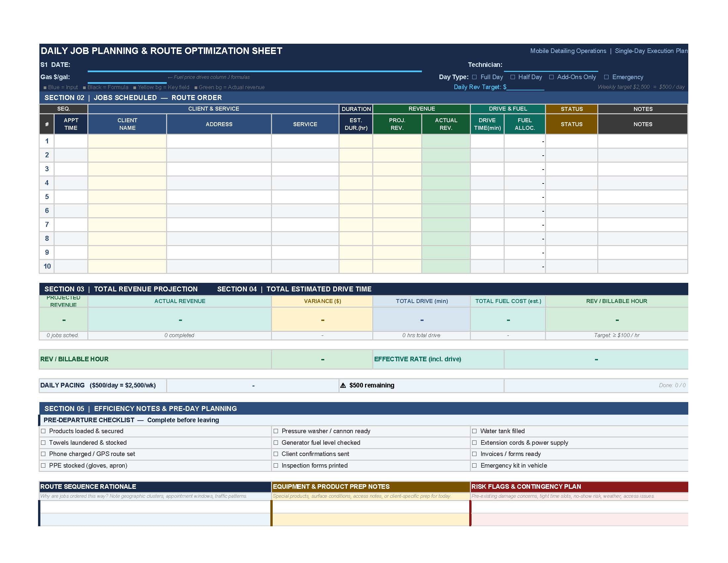Click the STATUS column header
Viewport: 728px width, 563px height.
tap(571, 124)
